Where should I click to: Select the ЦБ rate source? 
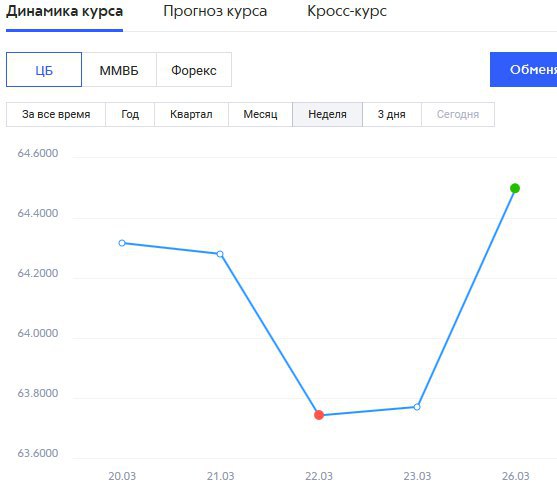44,70
